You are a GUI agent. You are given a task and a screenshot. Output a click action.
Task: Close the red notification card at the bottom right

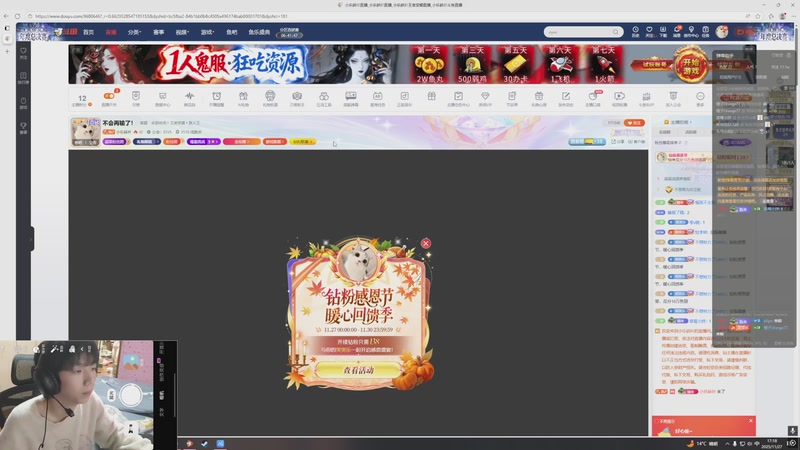[751, 420]
